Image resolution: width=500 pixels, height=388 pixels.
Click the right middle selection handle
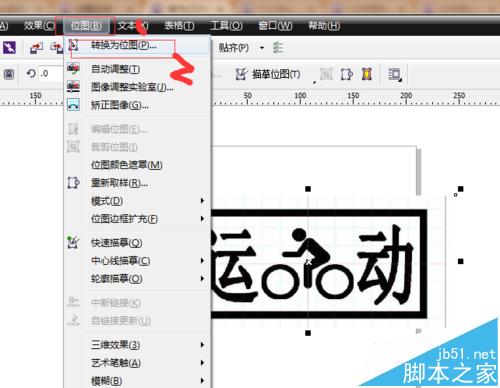(460, 261)
